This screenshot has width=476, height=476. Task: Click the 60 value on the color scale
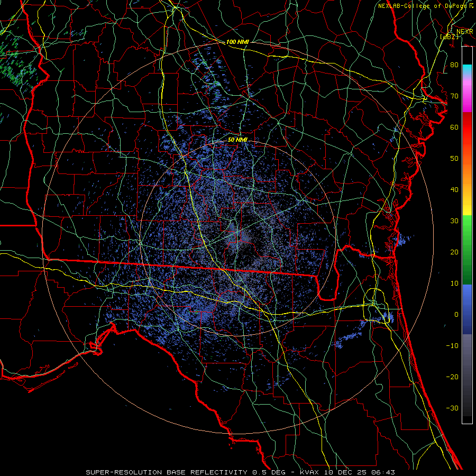pyautogui.click(x=454, y=127)
